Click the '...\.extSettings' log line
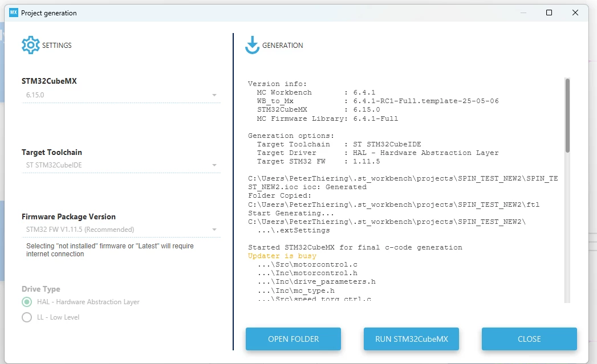Viewport: 597px width, 364px height. click(x=294, y=231)
